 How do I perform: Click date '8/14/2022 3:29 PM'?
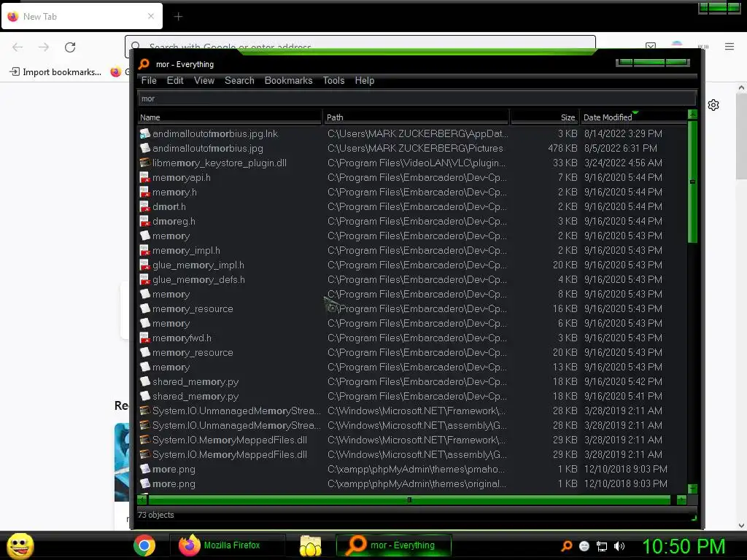pyautogui.click(x=623, y=134)
